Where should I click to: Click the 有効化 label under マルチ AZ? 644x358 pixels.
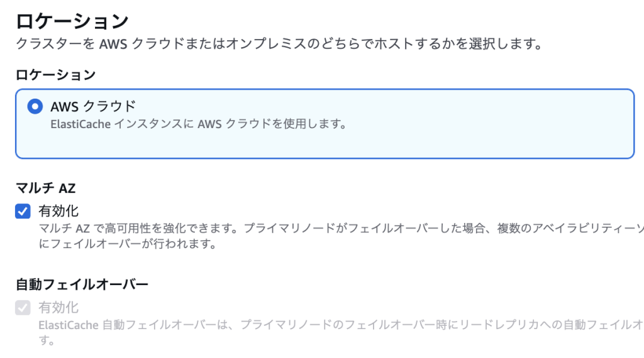(x=58, y=211)
